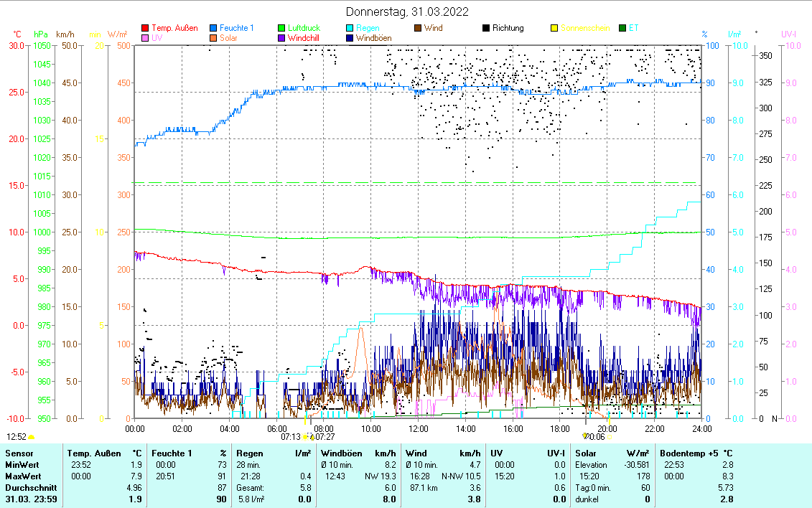Click the red "°C" axis unit label
This screenshot has width=812, height=508.
[17, 34]
